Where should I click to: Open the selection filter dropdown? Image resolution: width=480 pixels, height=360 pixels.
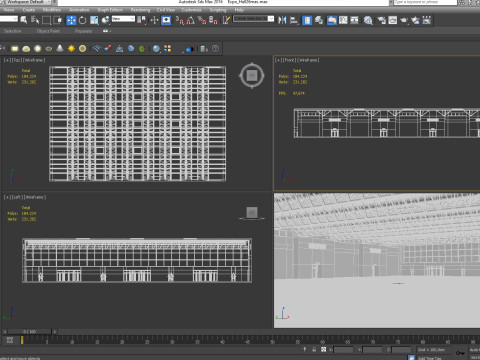click(9, 19)
